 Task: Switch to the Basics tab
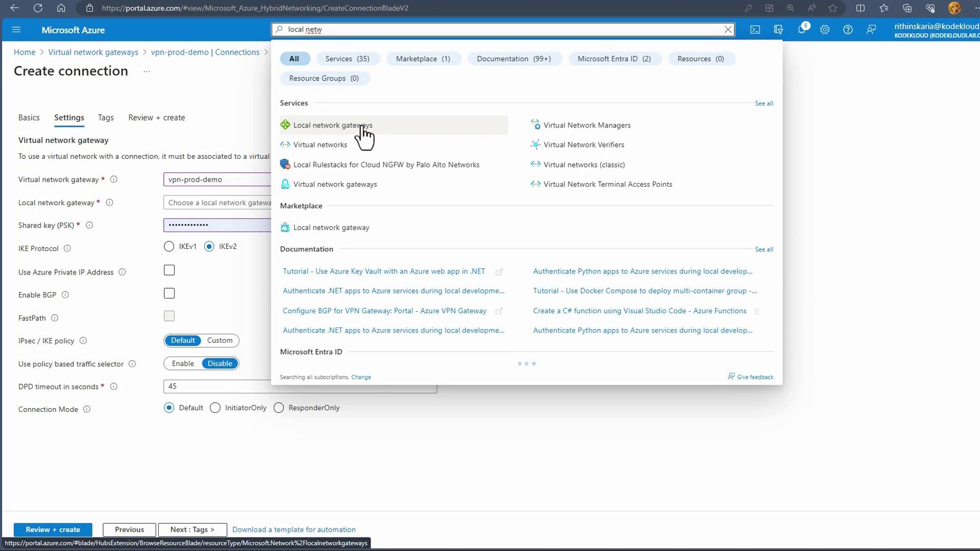pos(29,117)
